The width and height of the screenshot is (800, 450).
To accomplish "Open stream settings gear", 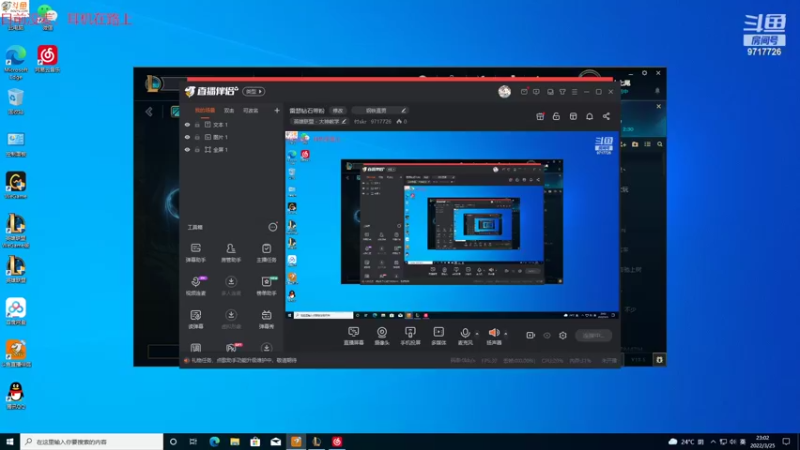I will (563, 335).
